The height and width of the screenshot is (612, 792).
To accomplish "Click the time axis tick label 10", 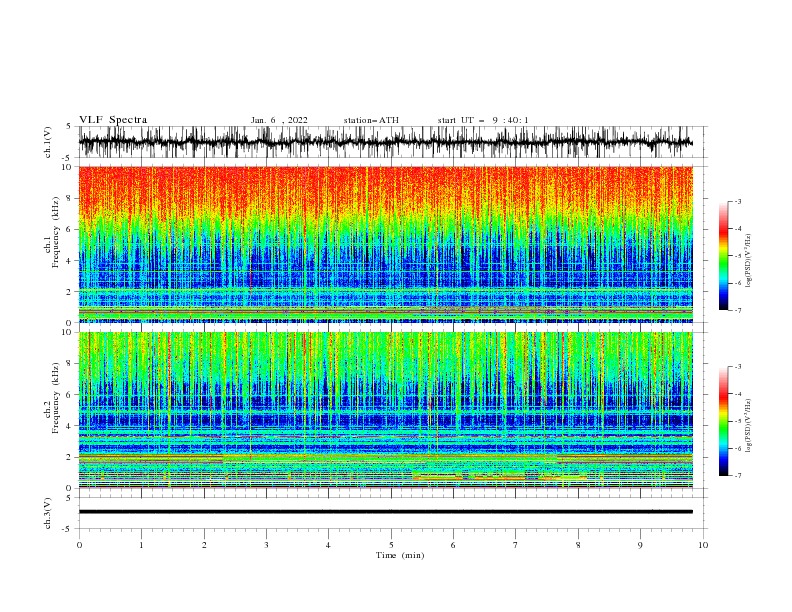I will coord(703,545).
